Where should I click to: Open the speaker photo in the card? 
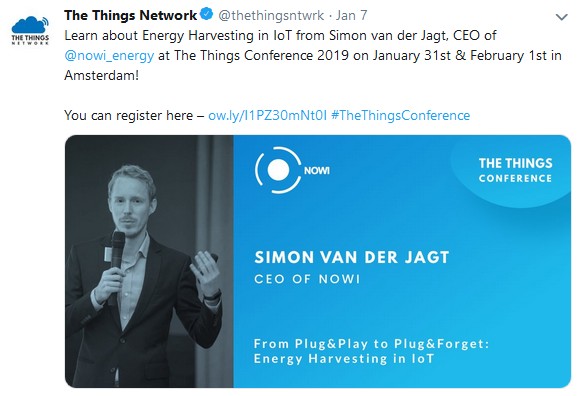(149, 261)
